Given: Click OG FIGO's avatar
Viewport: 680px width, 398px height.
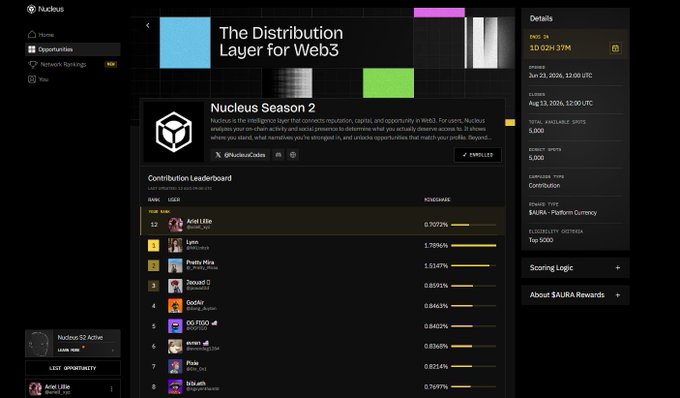Looking at the screenshot, I should [x=175, y=326].
